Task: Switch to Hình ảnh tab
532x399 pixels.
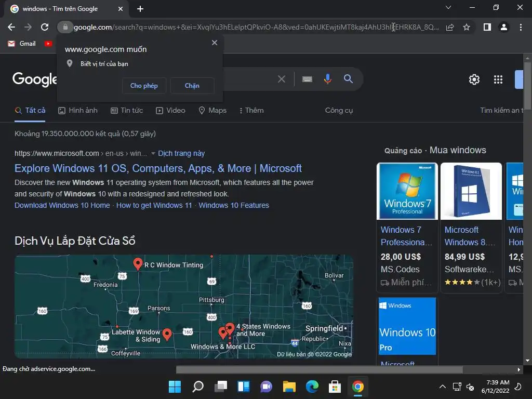Action: coord(78,111)
